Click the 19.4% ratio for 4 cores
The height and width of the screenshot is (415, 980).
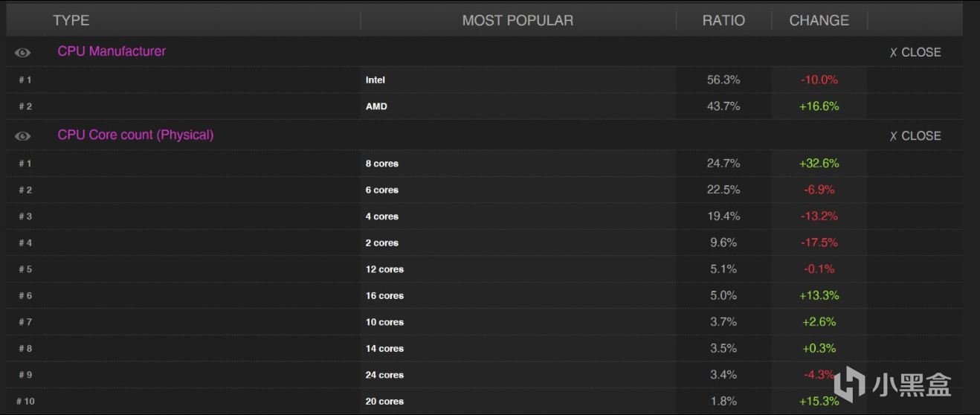tap(723, 216)
